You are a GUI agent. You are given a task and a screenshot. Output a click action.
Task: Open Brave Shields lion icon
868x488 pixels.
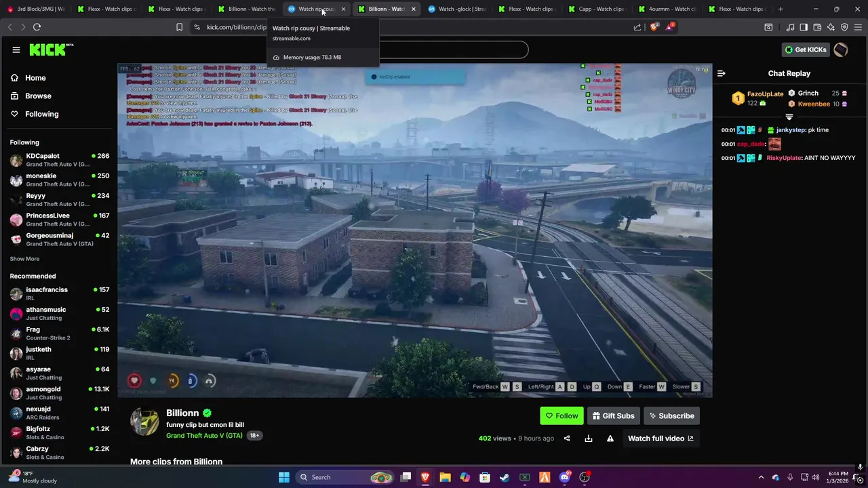pyautogui.click(x=654, y=27)
